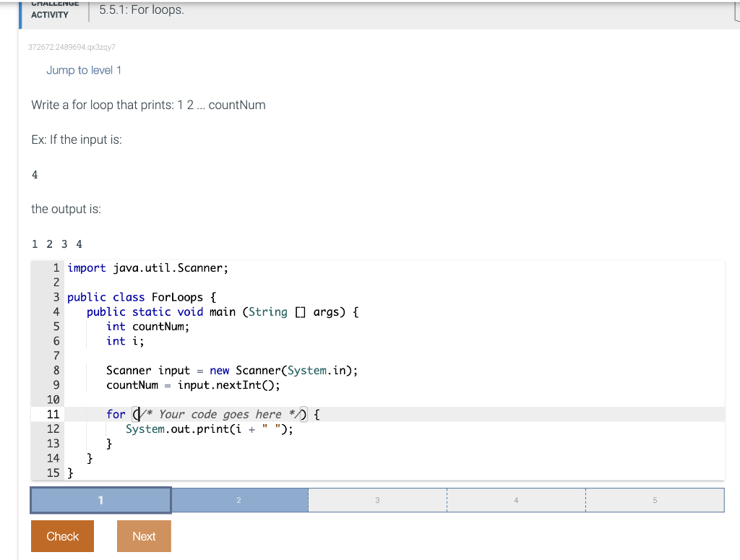Screen dimensions: 740x560
Task: Select level 3 segment in the progress bar
Action: tap(377, 499)
